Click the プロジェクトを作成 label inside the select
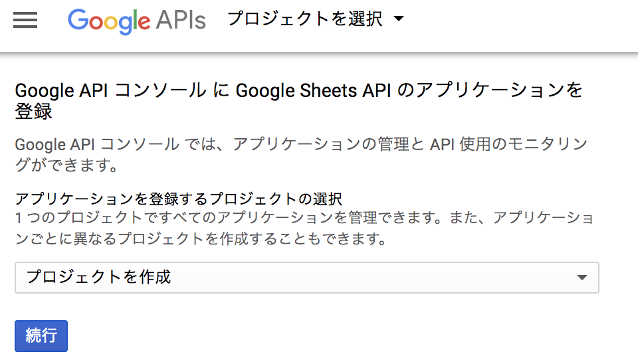Image resolution: width=638 pixels, height=364 pixels. [x=99, y=277]
